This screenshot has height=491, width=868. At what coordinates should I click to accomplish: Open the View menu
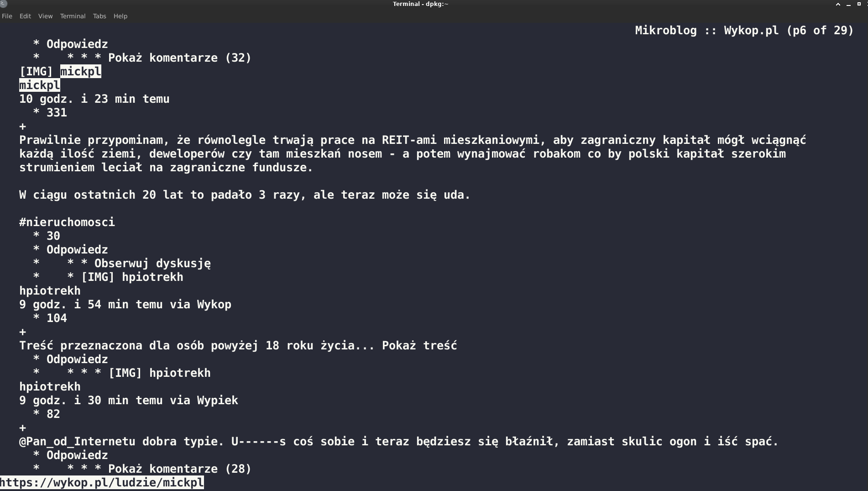(x=45, y=16)
